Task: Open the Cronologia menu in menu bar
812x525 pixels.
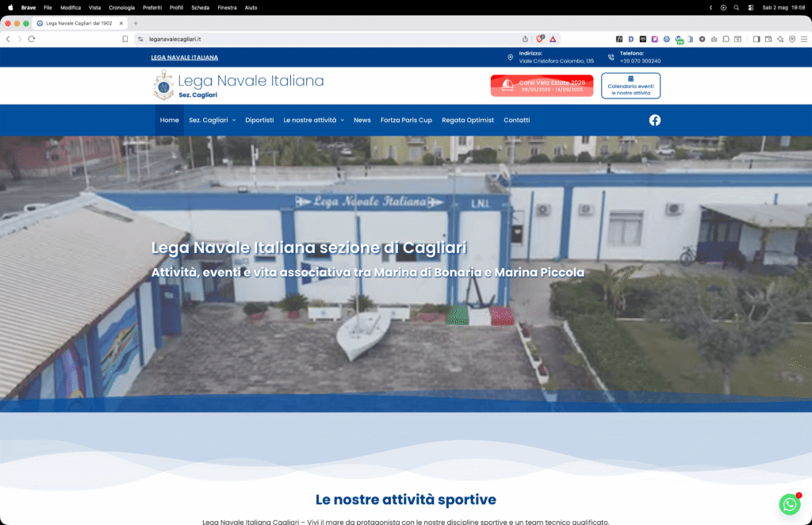Action: pyautogui.click(x=121, y=8)
